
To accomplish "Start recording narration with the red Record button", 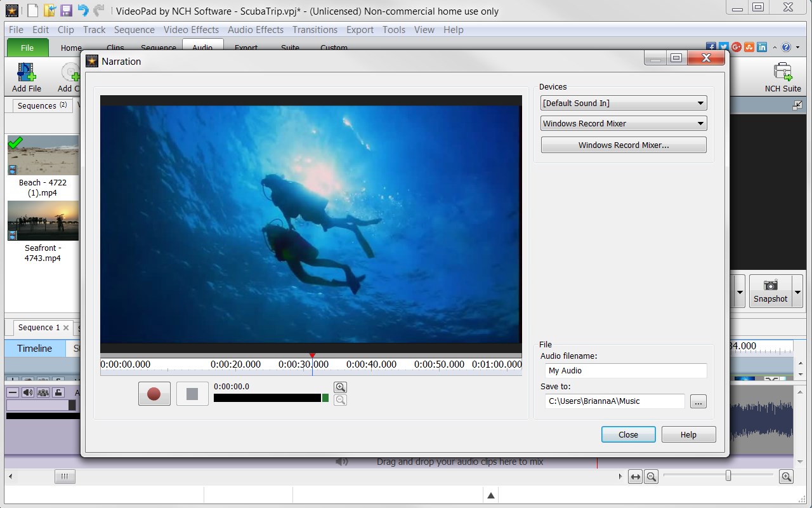I will pos(154,394).
